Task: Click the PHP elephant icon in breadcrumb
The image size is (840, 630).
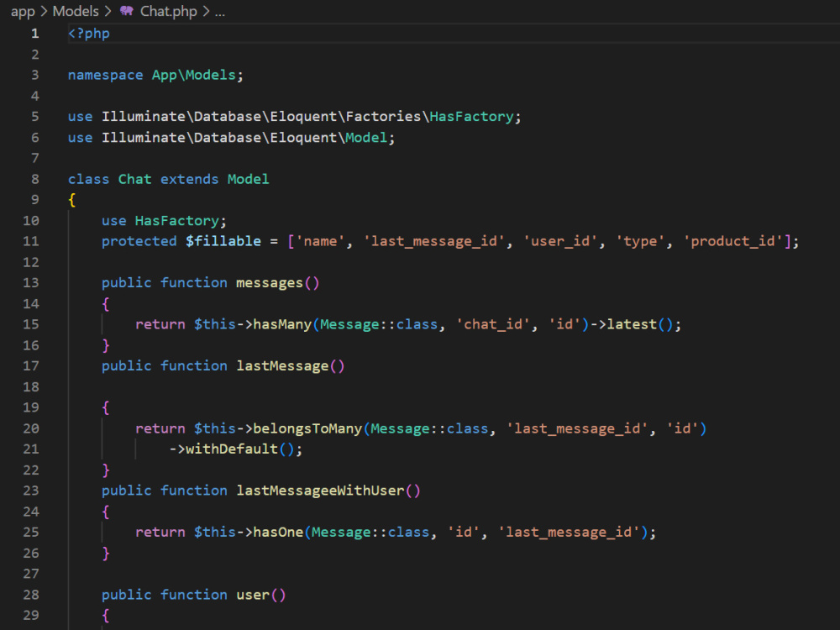Action: pyautogui.click(x=127, y=11)
